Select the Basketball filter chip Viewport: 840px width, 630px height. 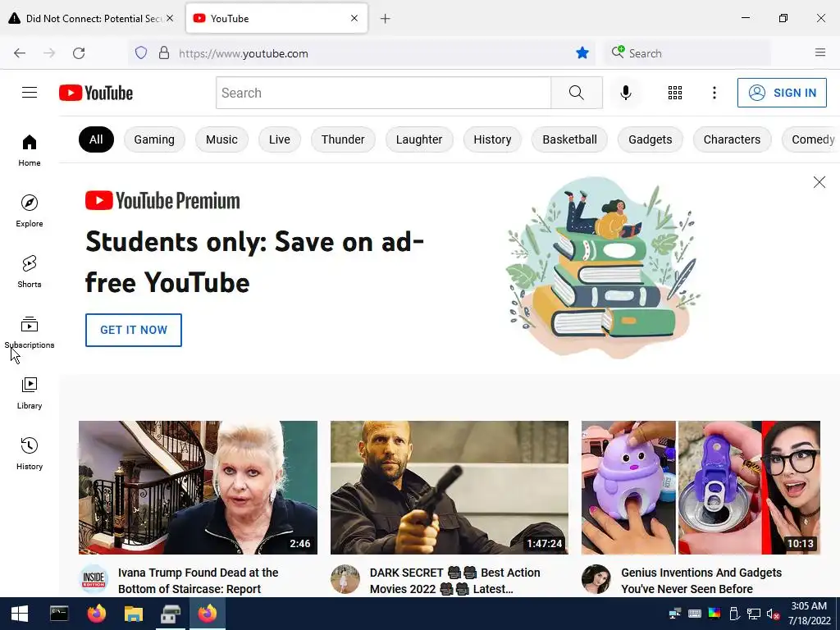coord(569,139)
